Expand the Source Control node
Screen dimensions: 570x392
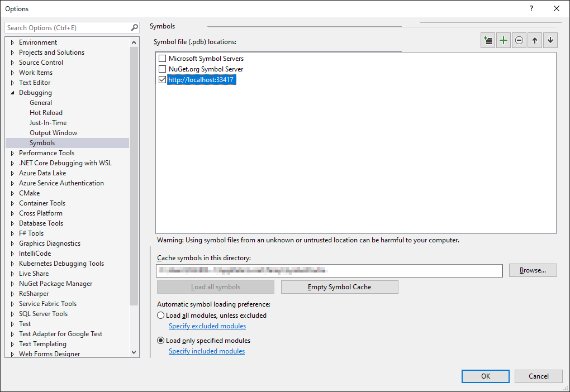tap(13, 63)
